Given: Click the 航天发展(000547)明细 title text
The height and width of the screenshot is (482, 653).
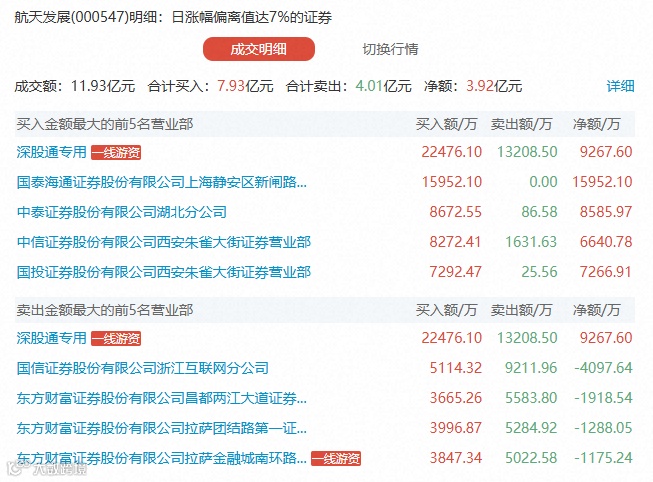Looking at the screenshot, I should 85,17.
